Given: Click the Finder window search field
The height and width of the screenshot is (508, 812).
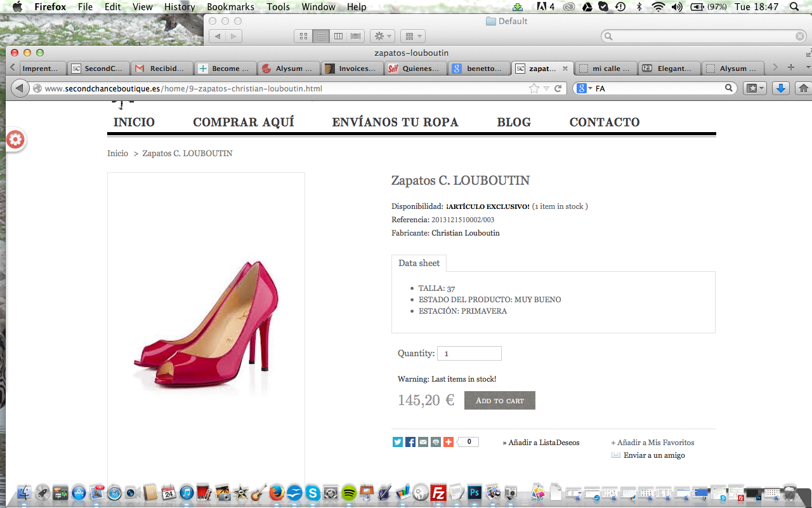Looking at the screenshot, I should click(704, 36).
